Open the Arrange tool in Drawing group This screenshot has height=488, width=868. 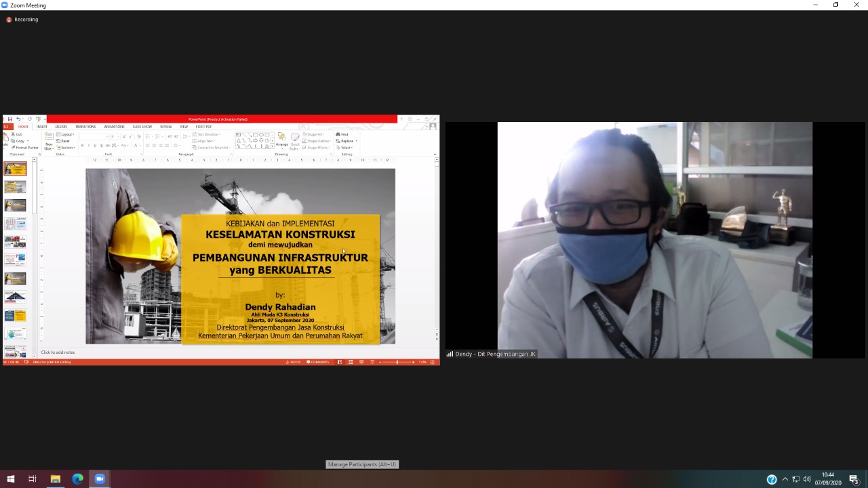[282, 141]
